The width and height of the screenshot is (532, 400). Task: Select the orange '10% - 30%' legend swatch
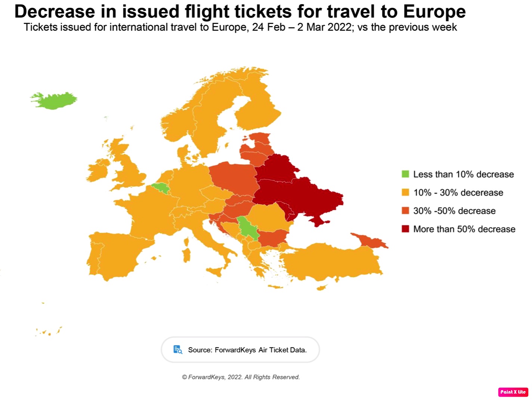click(x=405, y=193)
